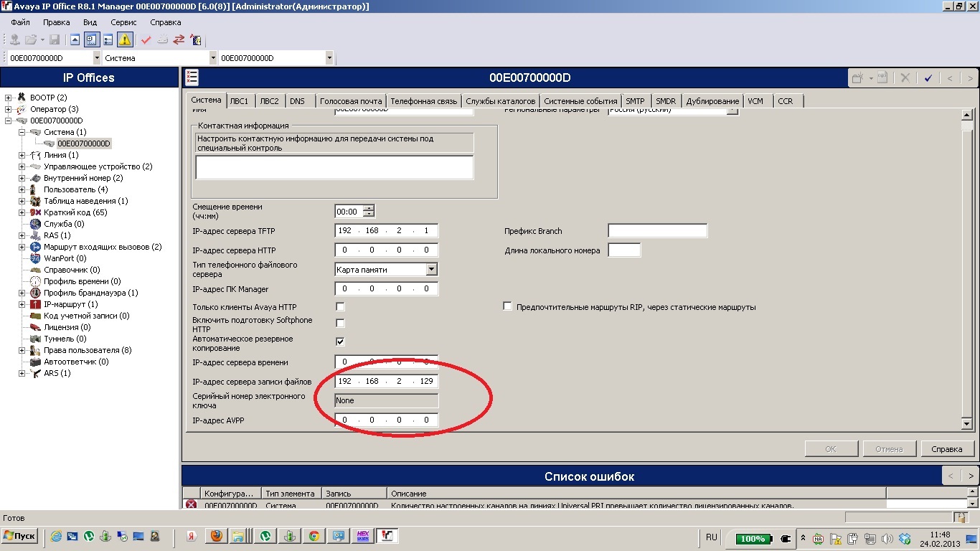The image size is (980, 551).
Task: Open the 'Система' toolbar dropdown
Action: coord(212,58)
